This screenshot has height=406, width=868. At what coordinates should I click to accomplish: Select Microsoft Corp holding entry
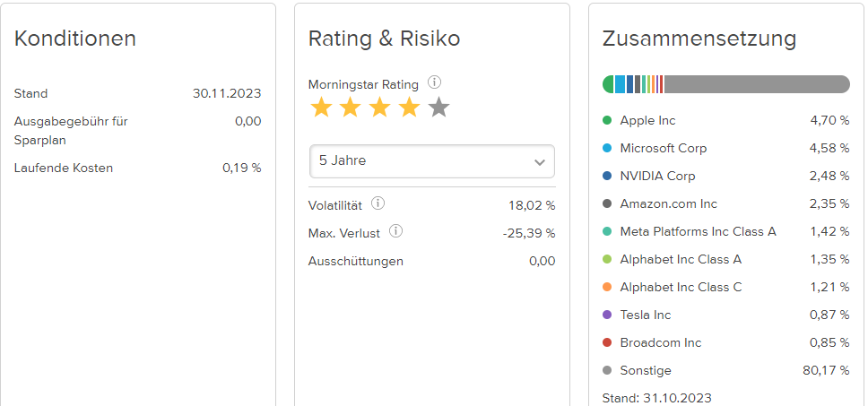pos(663,148)
